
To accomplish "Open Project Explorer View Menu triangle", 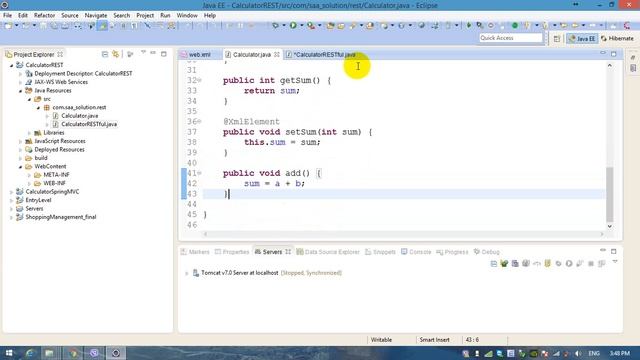I will coord(143,53).
